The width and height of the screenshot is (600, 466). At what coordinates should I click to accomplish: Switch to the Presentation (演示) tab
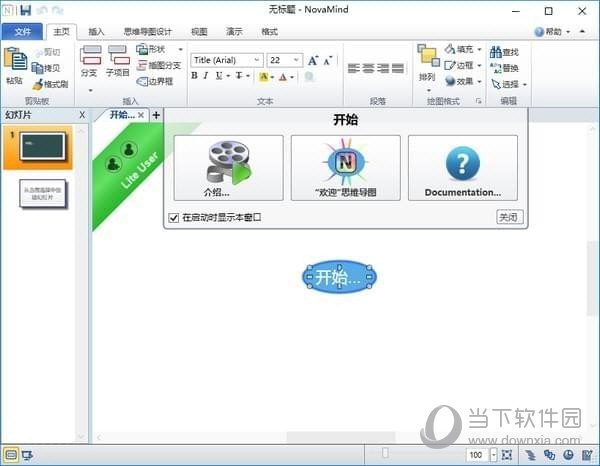tap(234, 32)
